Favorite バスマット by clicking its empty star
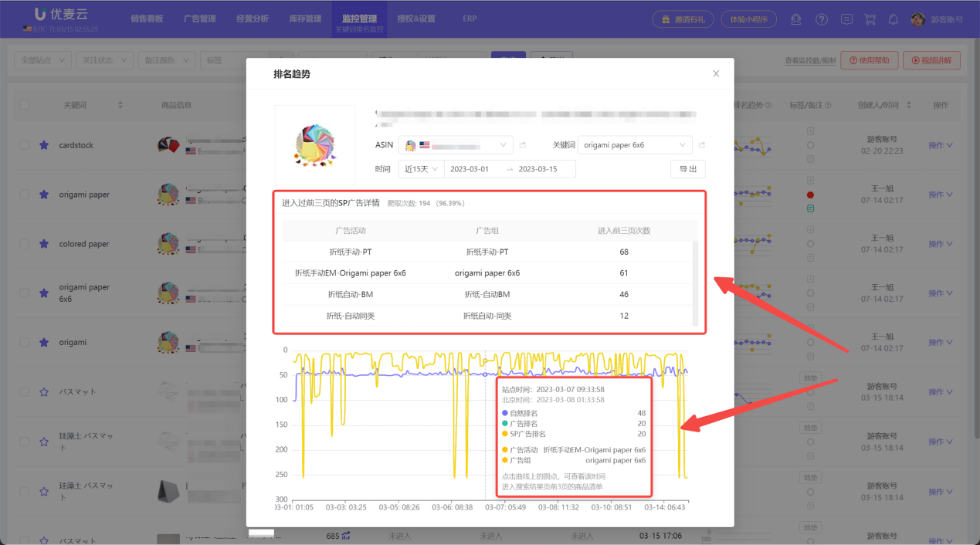Screen dimensions: 980x545 [x=43, y=391]
